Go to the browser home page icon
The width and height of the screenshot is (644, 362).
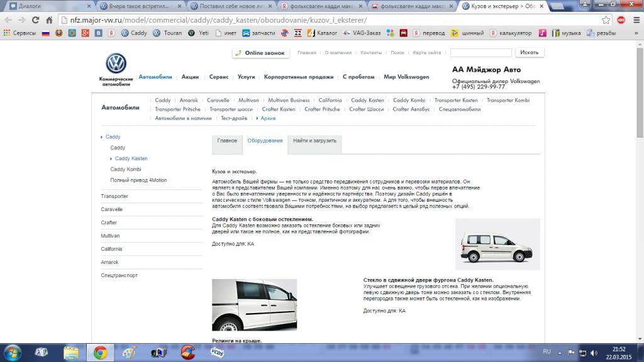pos(49,19)
